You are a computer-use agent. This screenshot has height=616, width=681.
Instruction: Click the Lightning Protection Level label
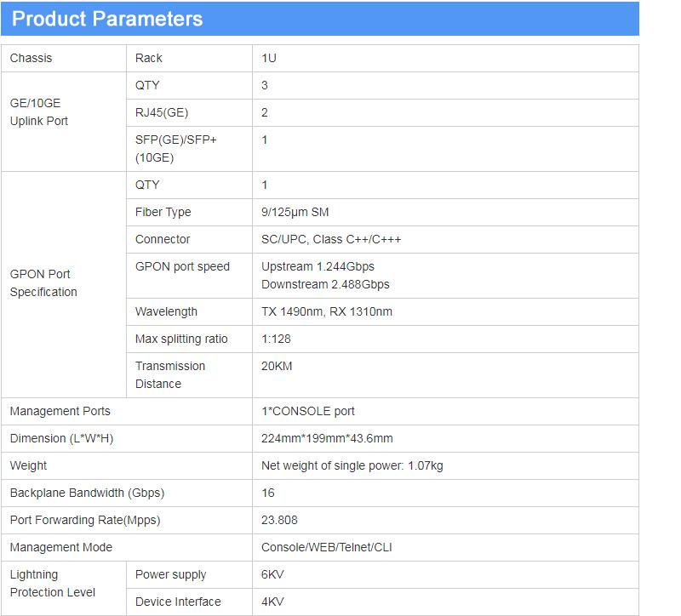coord(53,584)
